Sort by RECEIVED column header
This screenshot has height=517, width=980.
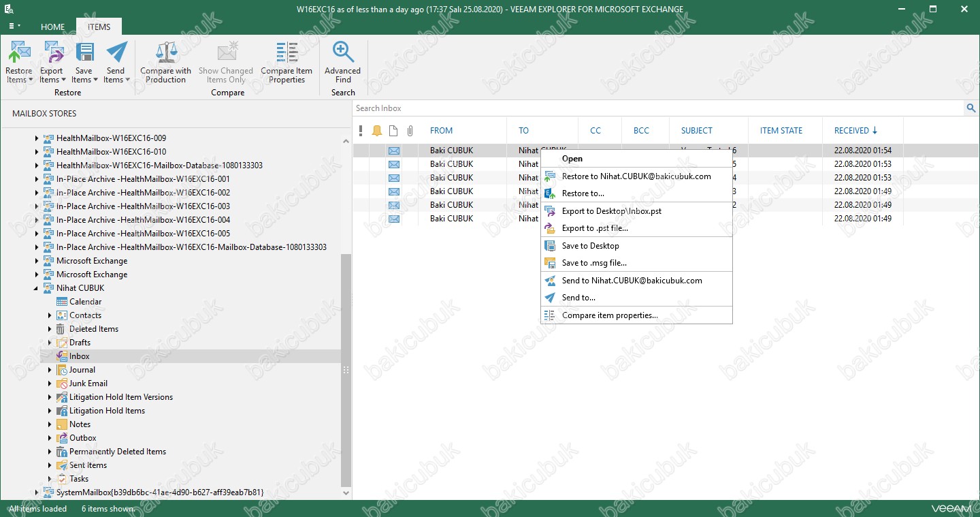pos(855,131)
